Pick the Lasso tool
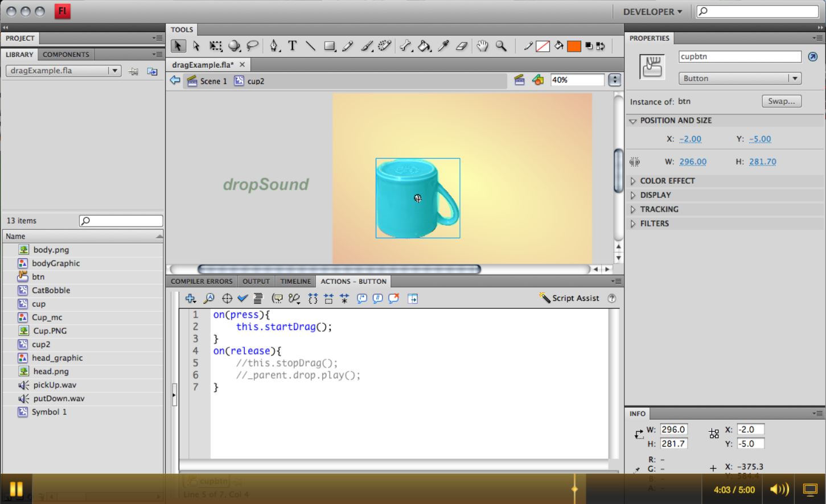The width and height of the screenshot is (826, 504). point(252,46)
